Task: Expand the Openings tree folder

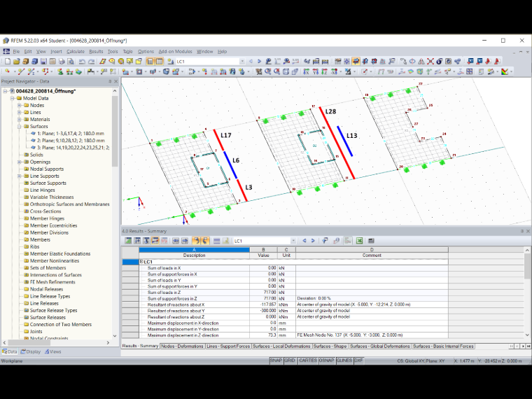Action: (x=20, y=162)
